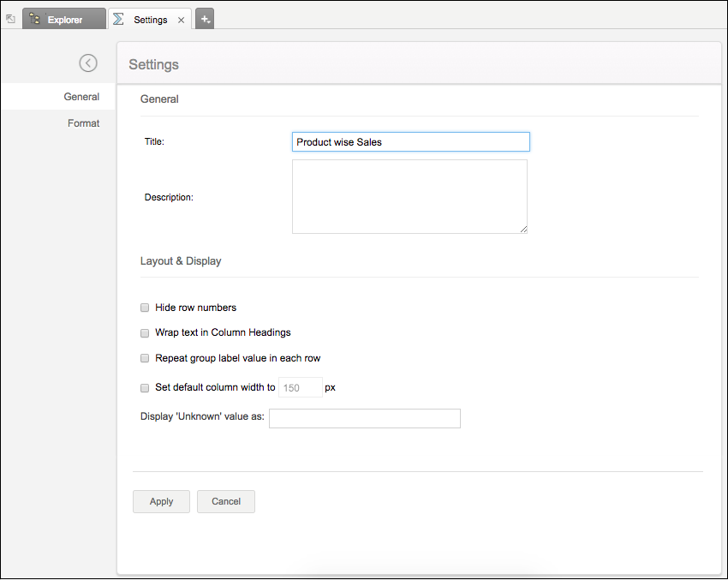Click the column width pixel field
Screen dimensions: 728x580
(301, 388)
